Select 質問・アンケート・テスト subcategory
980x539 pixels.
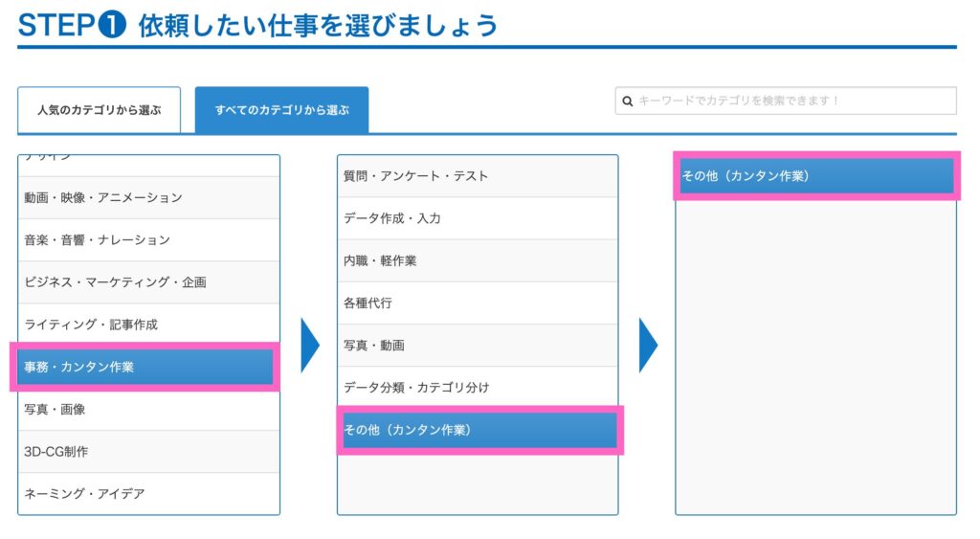point(477,176)
